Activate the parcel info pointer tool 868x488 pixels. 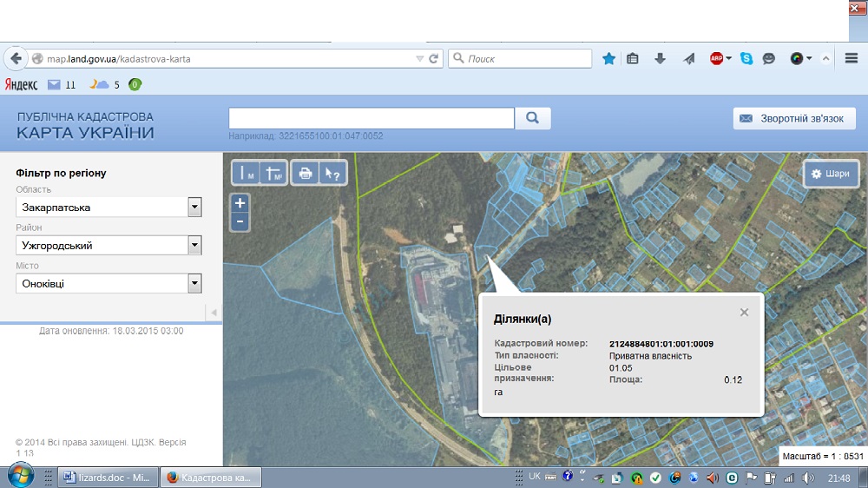coord(332,173)
